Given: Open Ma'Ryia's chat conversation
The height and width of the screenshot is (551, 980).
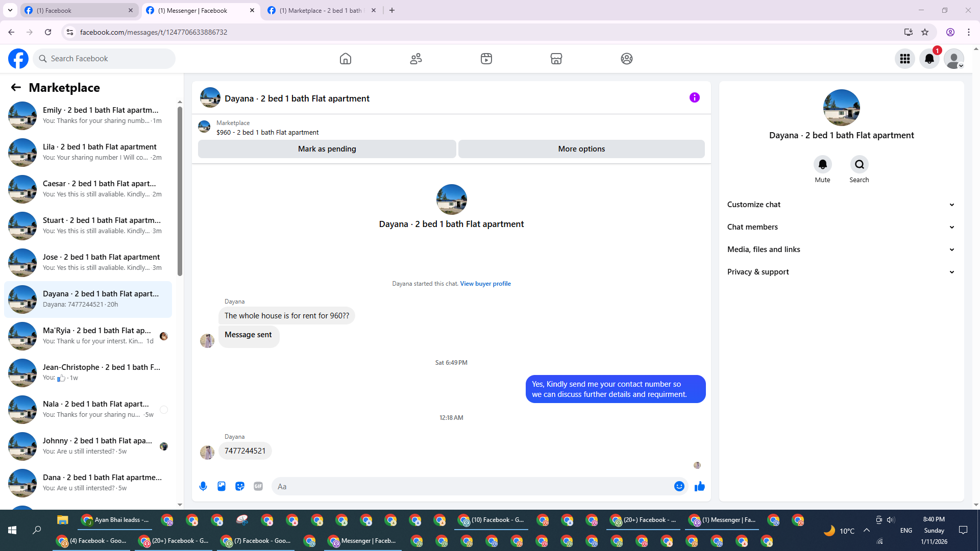Looking at the screenshot, I should [88, 336].
